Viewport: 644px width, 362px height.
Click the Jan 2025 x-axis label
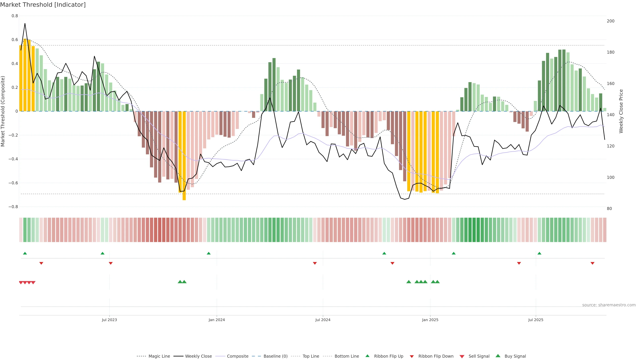coord(430,320)
